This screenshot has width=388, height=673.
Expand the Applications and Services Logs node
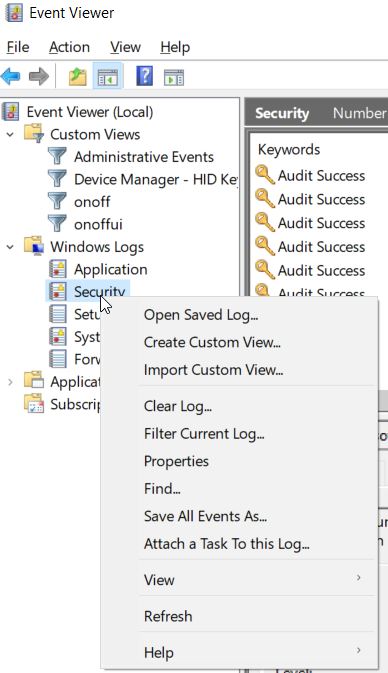(10, 382)
